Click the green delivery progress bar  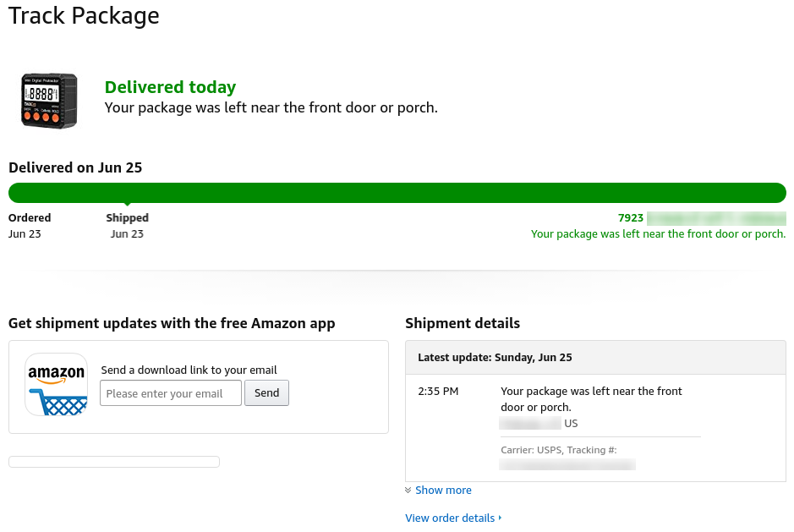click(397, 193)
